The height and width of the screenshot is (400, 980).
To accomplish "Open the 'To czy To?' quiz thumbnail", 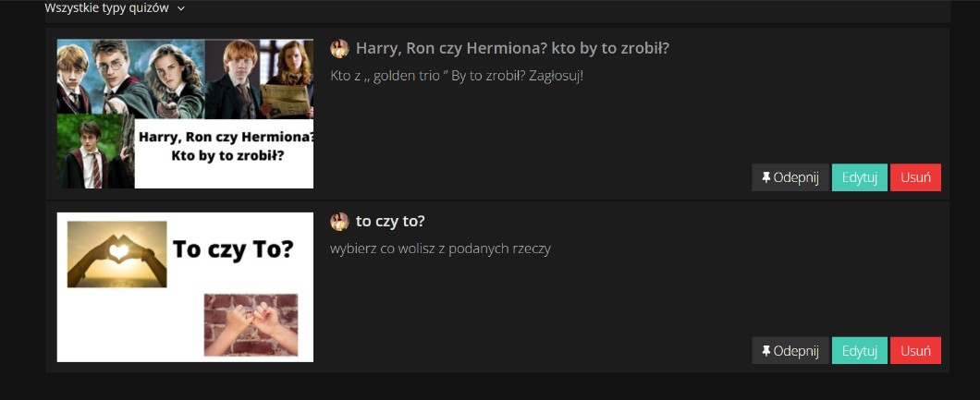I will pos(185,287).
